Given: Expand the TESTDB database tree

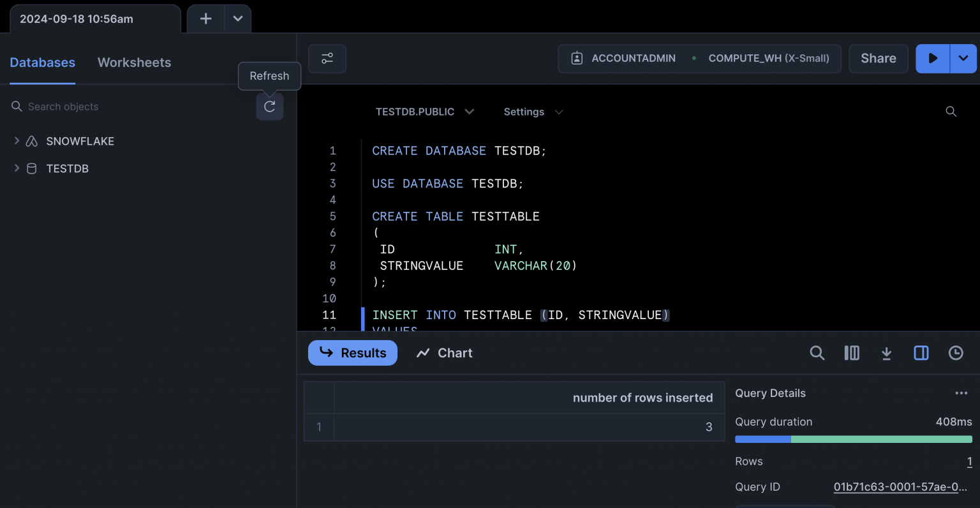Looking at the screenshot, I should pos(17,168).
